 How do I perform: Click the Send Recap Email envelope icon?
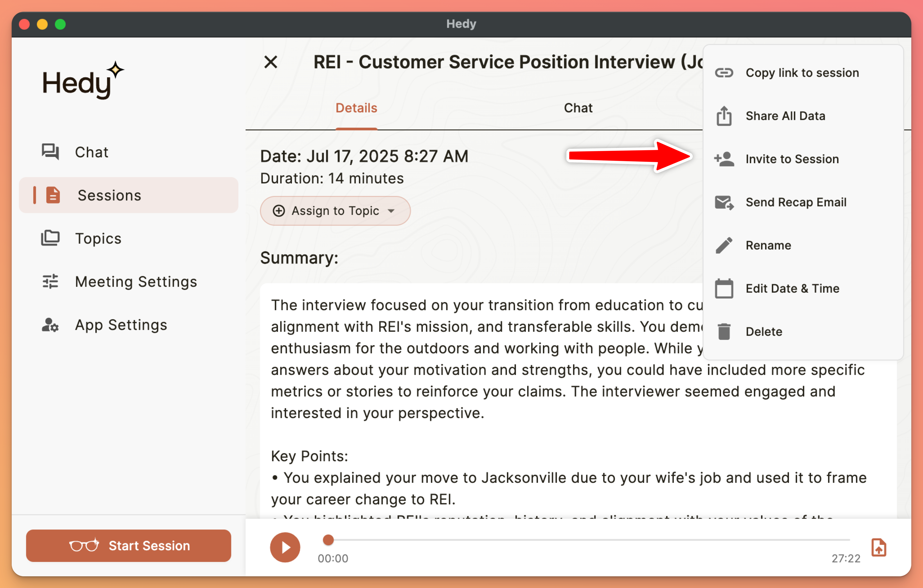[x=724, y=202]
